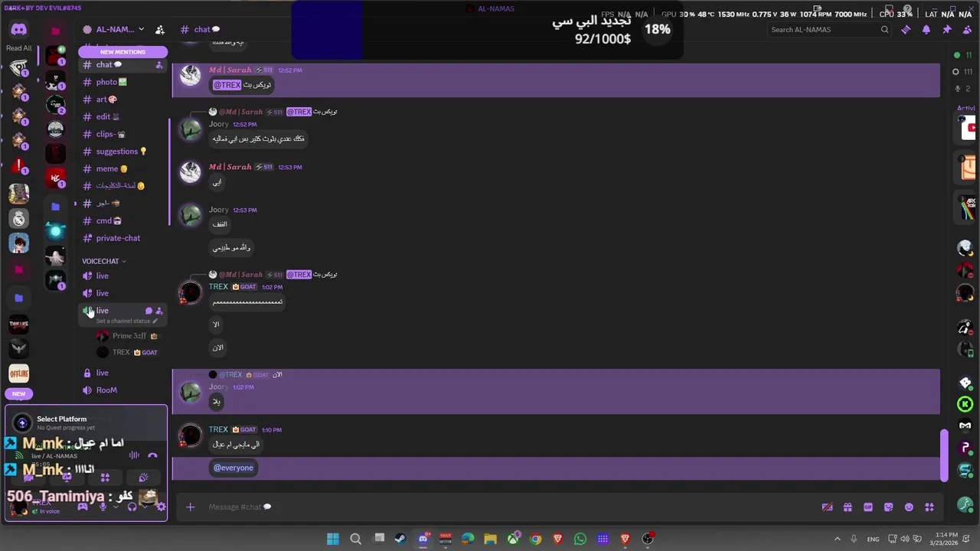Open OBS Studio from taskbar
This screenshot has height=551, width=980.
click(x=648, y=539)
